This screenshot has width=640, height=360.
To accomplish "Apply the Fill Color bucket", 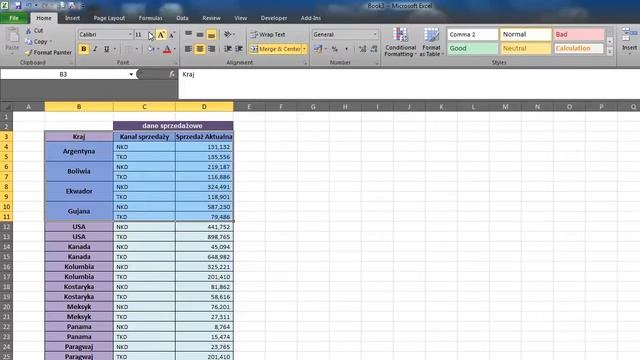I will (x=151, y=49).
